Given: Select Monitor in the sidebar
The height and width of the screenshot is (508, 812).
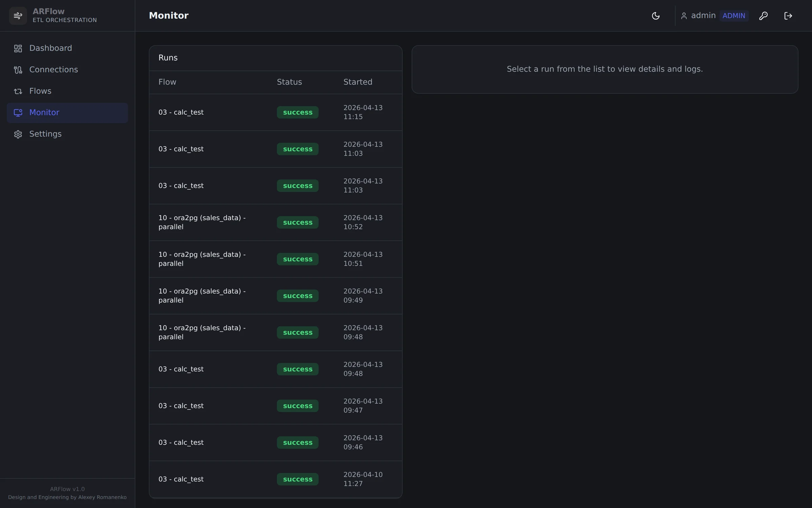Looking at the screenshot, I should (x=67, y=112).
